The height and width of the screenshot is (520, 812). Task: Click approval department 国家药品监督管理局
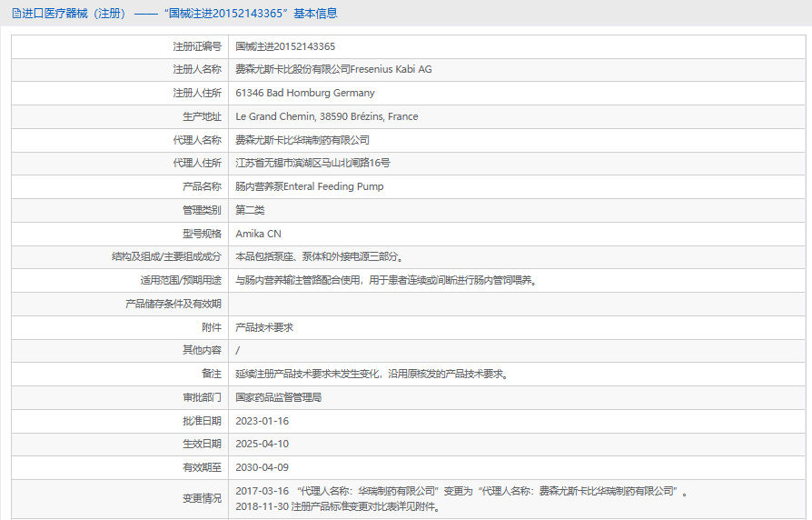pyautogui.click(x=279, y=397)
